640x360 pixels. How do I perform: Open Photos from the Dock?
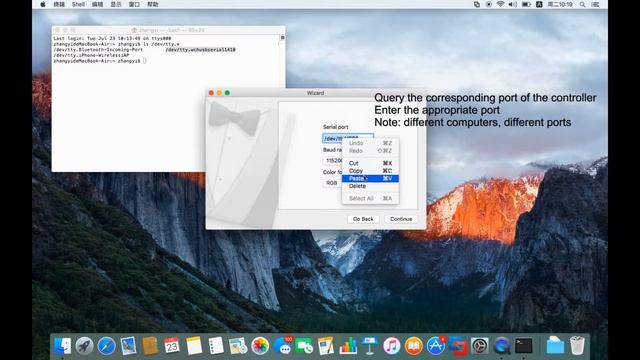coord(260,346)
